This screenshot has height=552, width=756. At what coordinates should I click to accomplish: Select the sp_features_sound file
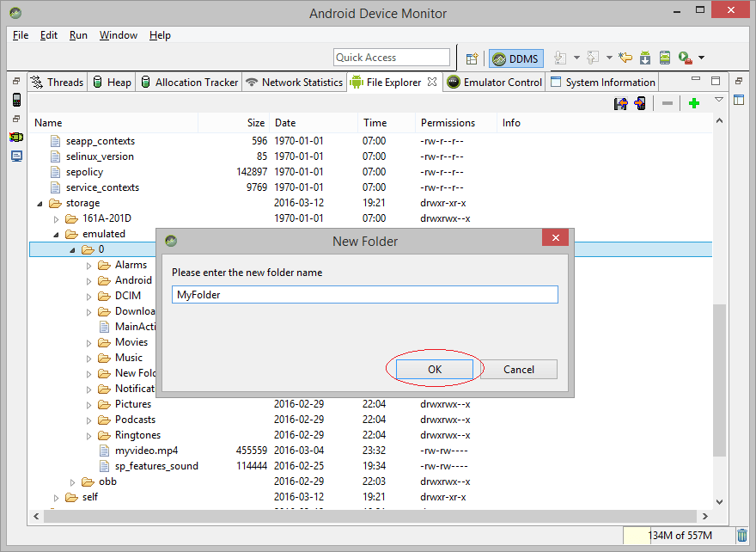pos(156,466)
